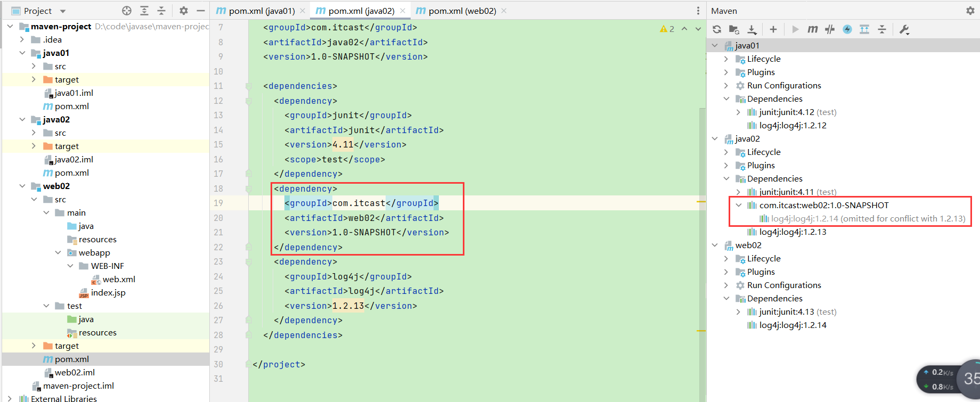Open Project panel gear settings
The width and height of the screenshot is (980, 402).
tap(184, 11)
